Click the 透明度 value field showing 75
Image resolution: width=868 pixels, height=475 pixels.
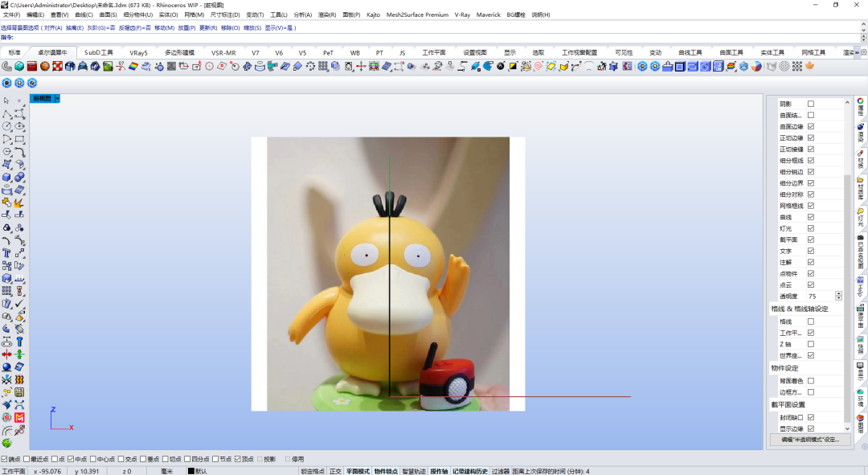tap(821, 297)
